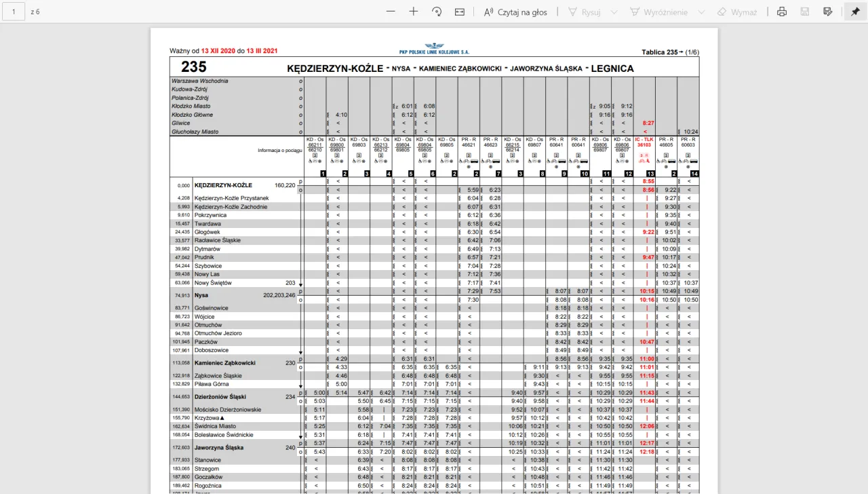Activate the Wyróżnienie highlighter tool
The height and width of the screenshot is (494, 868).
(x=658, y=12)
